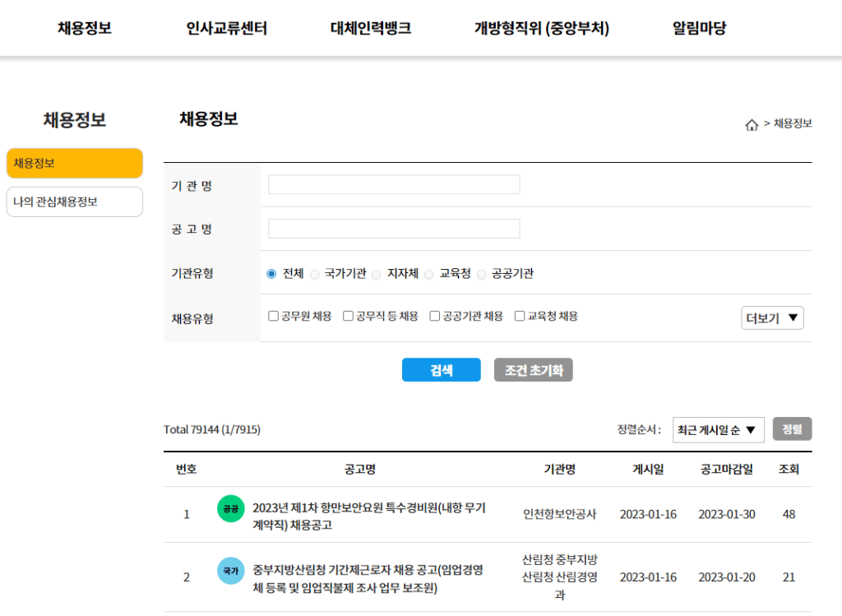
Task: Click the 인천항보안공사 agency cell
Action: pyautogui.click(x=559, y=515)
